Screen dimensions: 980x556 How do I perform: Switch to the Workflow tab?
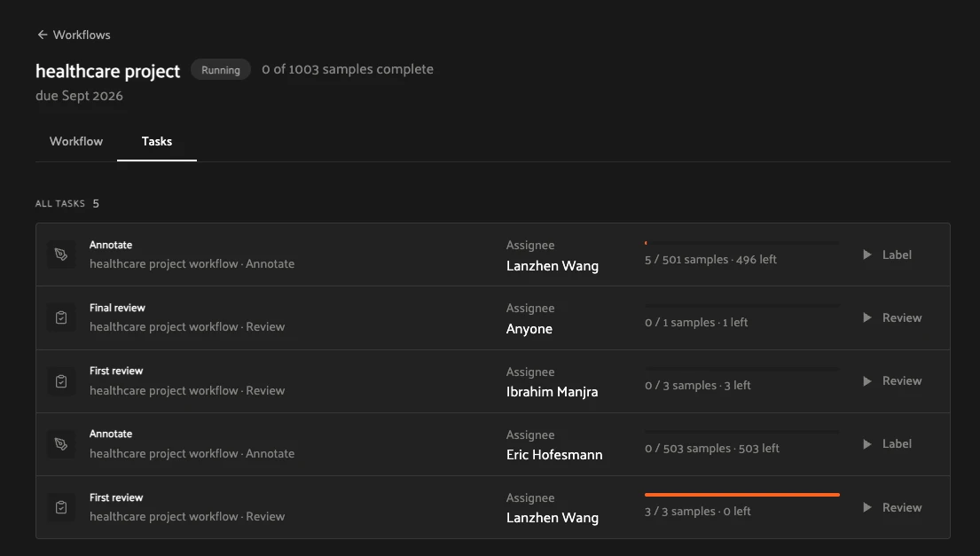coord(76,141)
